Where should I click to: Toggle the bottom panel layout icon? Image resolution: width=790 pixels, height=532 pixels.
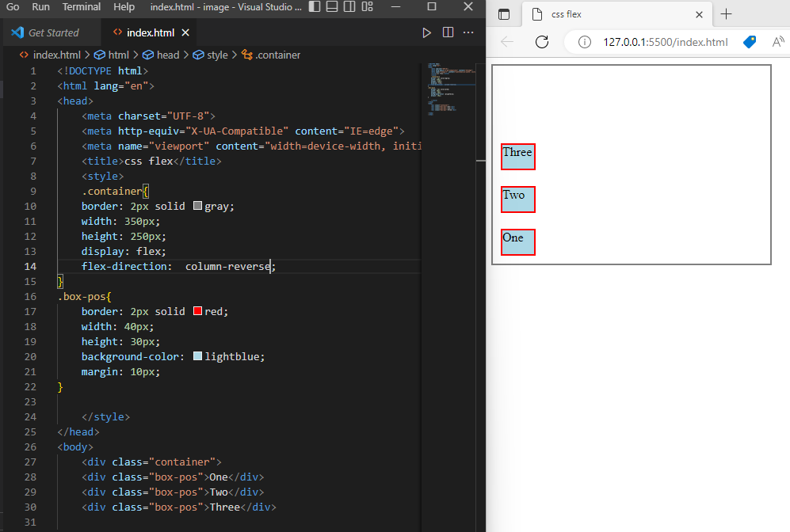(x=332, y=6)
